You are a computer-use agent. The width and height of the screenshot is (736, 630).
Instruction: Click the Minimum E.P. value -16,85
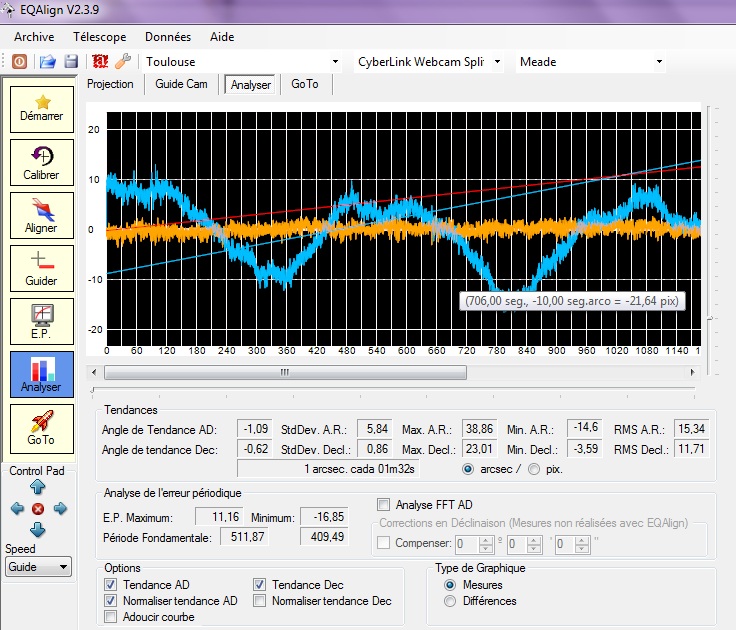(324, 517)
